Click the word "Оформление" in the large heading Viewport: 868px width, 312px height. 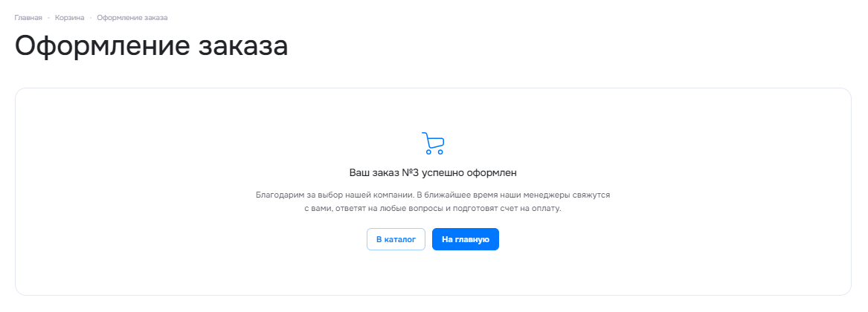click(x=101, y=47)
